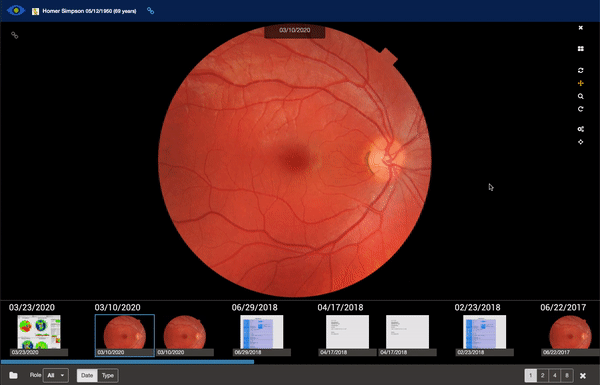Sort thumbnails by Type
The width and height of the screenshot is (600, 385).
pyautogui.click(x=108, y=375)
